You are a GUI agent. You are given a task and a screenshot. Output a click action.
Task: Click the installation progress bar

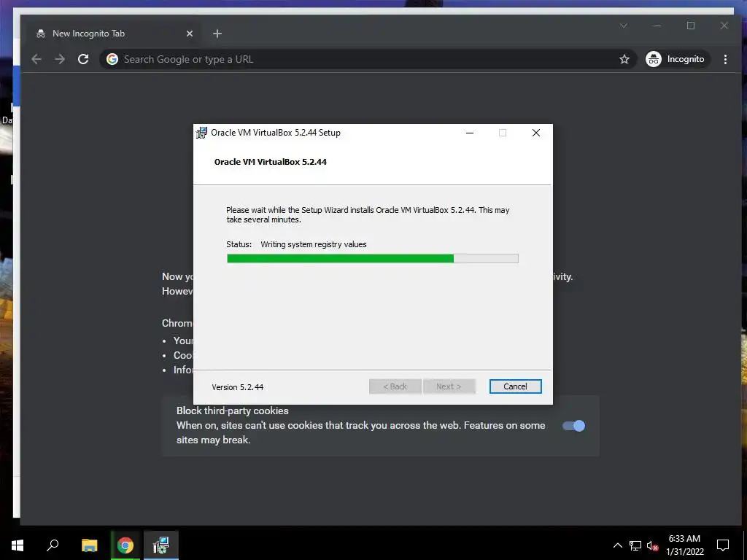coord(373,259)
